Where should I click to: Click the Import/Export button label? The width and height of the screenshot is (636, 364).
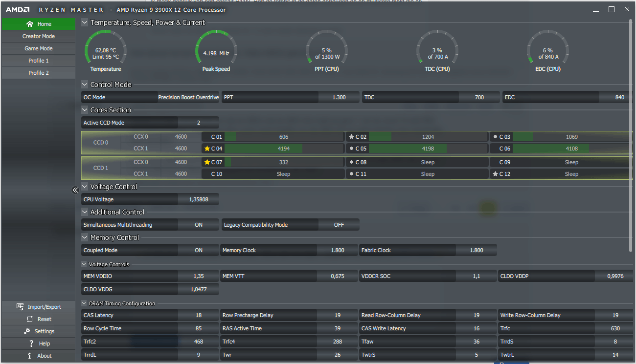click(x=45, y=307)
